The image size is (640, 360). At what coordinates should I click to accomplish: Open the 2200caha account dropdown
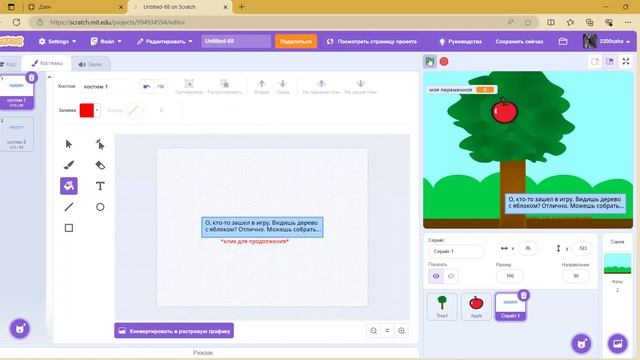tap(607, 41)
